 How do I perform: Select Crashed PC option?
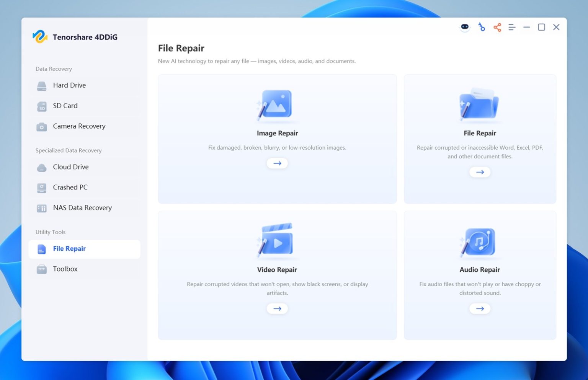tap(85, 187)
